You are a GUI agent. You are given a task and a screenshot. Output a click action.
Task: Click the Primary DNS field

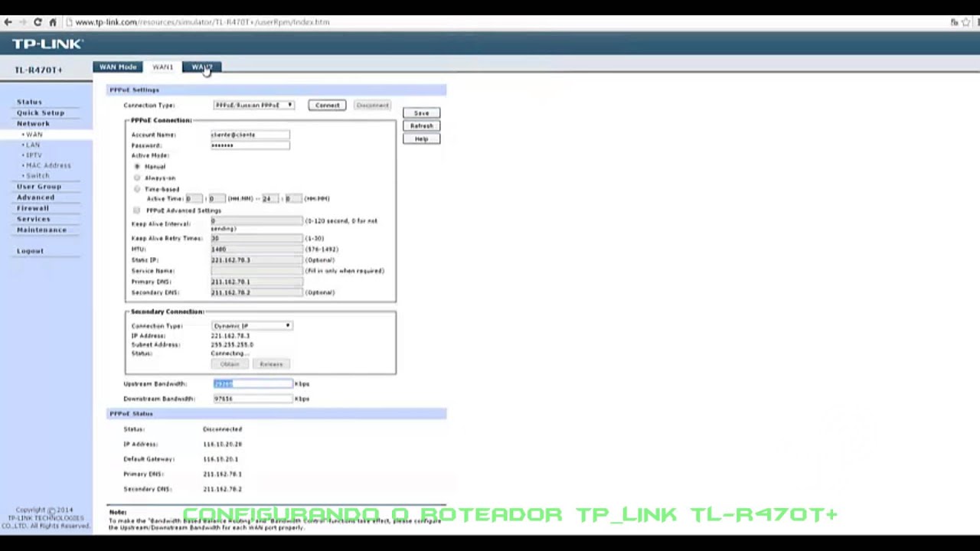(256, 282)
